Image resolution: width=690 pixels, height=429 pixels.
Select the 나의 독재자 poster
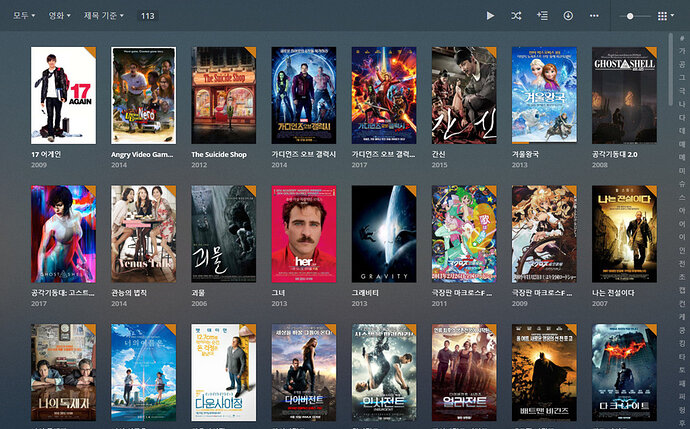tap(63, 372)
